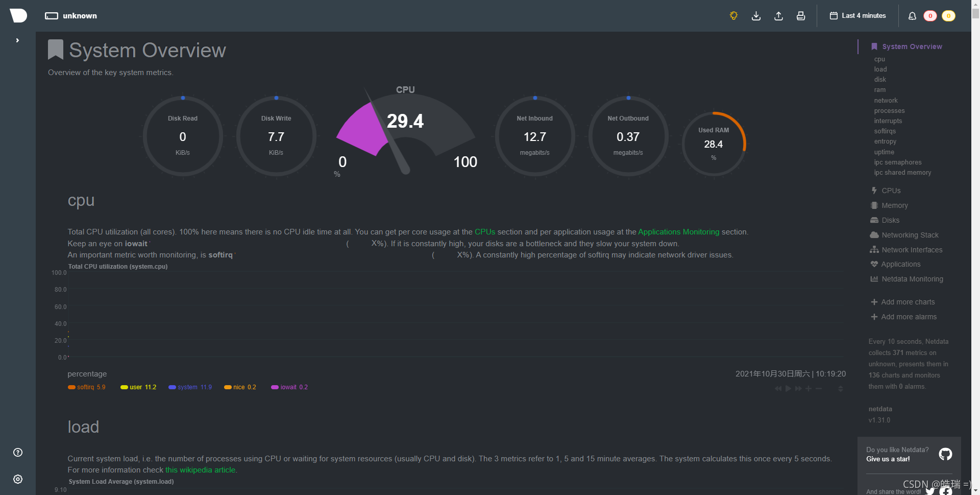Jump to 'ram' in right menu
980x495 pixels.
click(880, 90)
